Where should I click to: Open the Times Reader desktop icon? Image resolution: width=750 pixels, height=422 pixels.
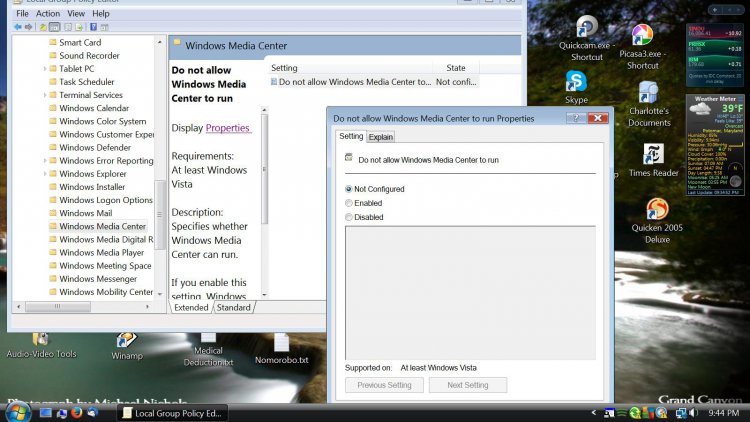tap(653, 160)
